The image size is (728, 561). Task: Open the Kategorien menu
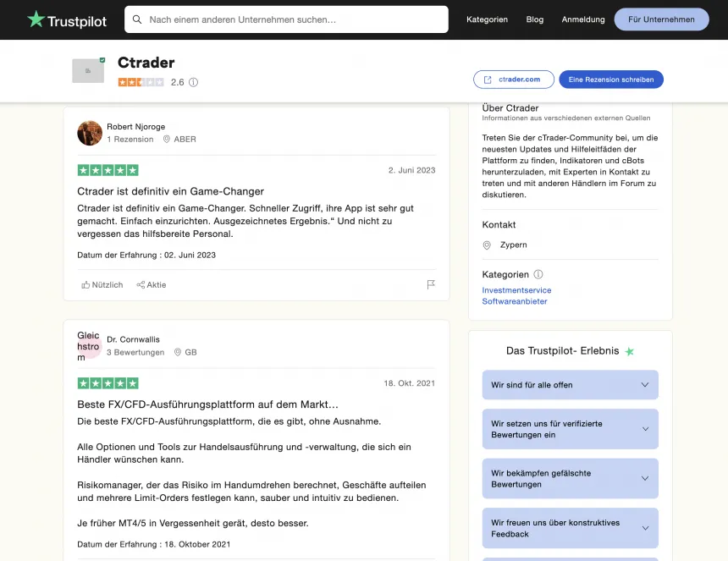click(487, 19)
